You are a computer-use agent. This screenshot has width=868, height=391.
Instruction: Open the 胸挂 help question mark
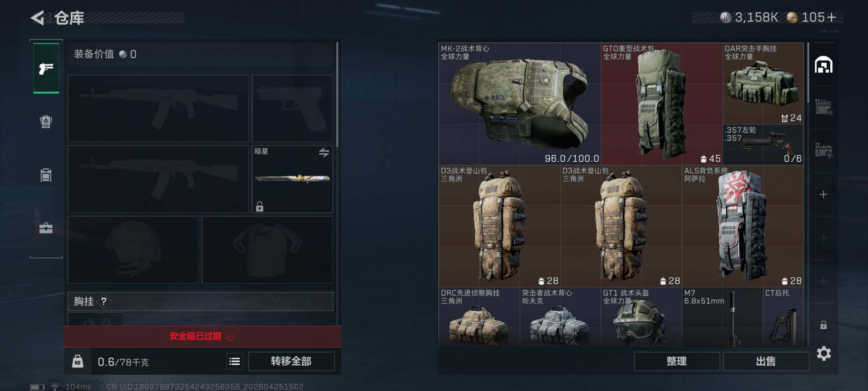point(104,301)
